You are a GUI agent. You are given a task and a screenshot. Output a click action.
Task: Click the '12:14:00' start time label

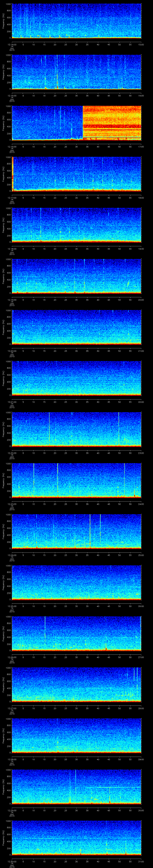[x=12, y=44]
